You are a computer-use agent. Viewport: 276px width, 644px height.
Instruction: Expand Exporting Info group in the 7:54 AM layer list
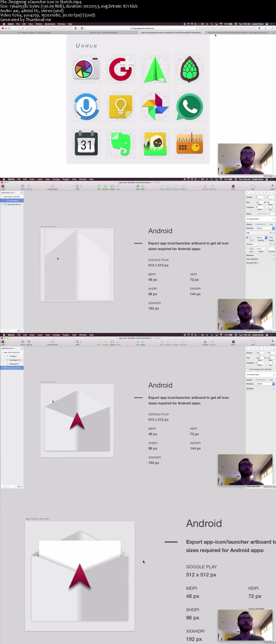coord(2,205)
